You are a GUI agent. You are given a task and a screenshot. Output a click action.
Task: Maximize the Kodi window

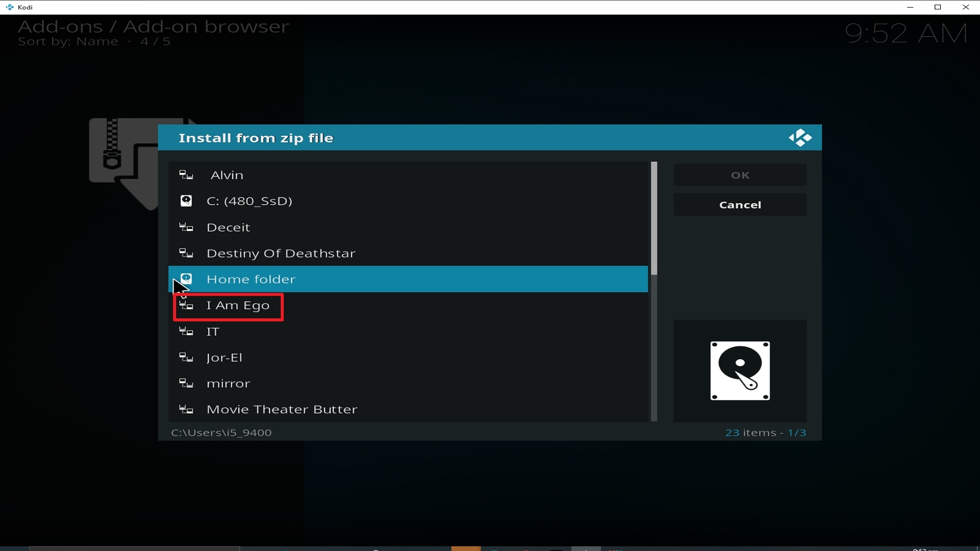938,7
